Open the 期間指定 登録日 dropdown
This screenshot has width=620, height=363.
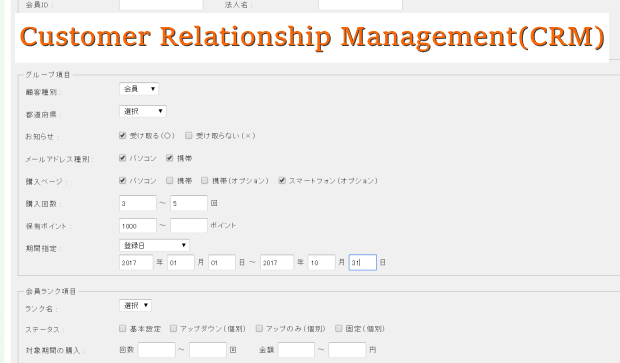coord(154,246)
